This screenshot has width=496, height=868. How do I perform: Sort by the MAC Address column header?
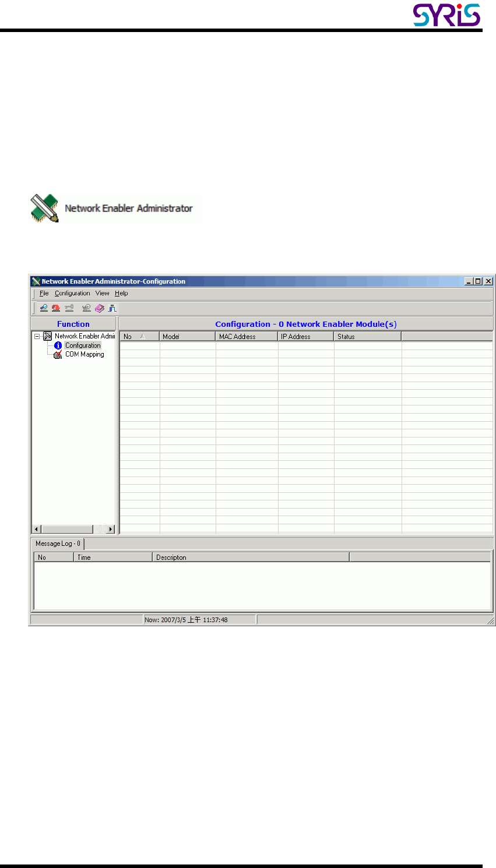click(x=247, y=337)
